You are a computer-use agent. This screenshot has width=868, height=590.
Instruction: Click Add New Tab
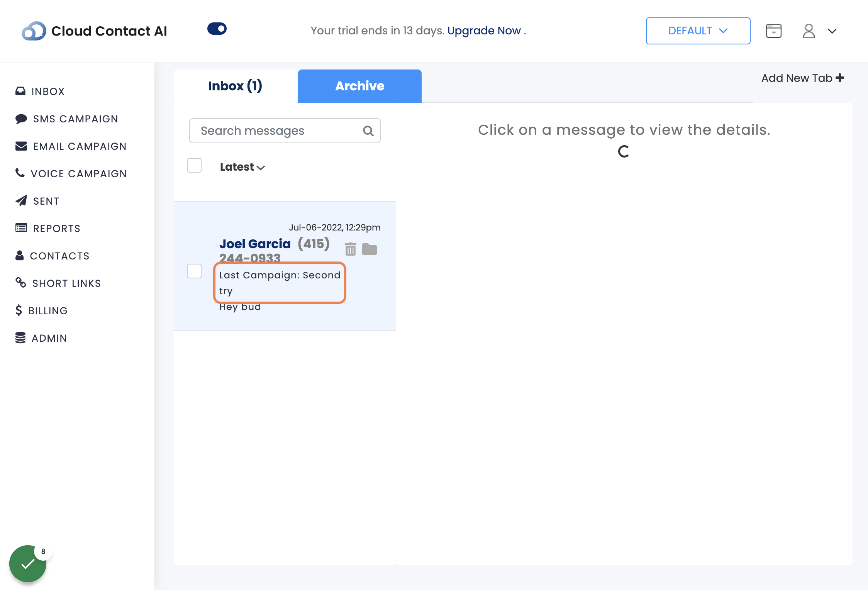(802, 78)
